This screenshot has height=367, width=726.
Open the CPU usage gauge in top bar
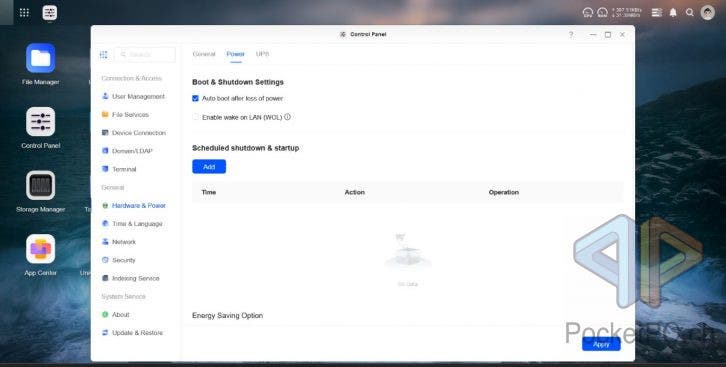[588, 12]
